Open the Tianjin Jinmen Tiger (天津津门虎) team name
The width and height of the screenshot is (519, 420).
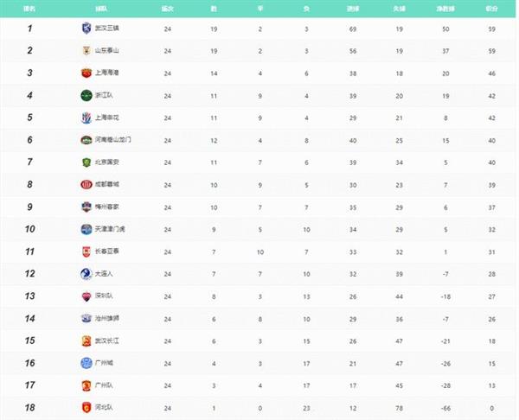coord(110,229)
